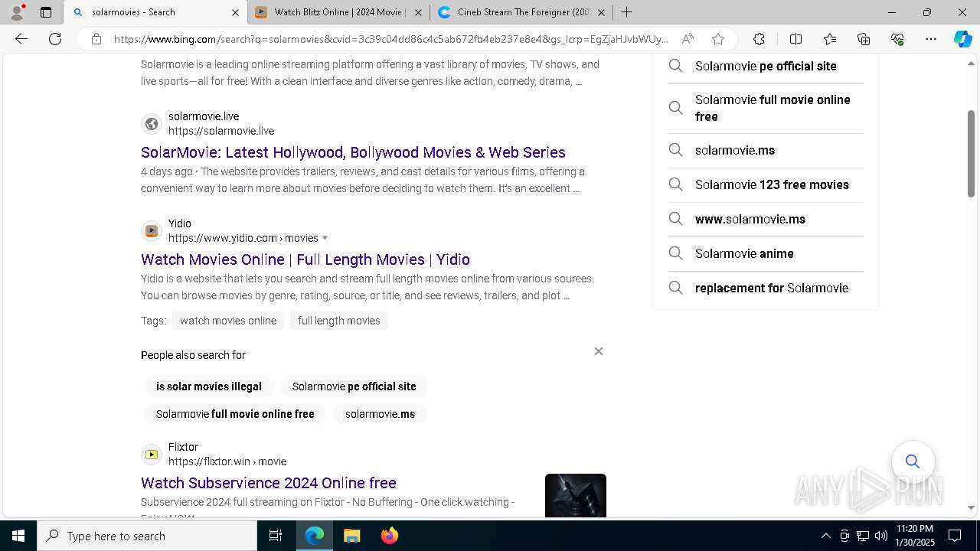Open a new tab with plus button
The height and width of the screenshot is (551, 980).
pos(626,12)
